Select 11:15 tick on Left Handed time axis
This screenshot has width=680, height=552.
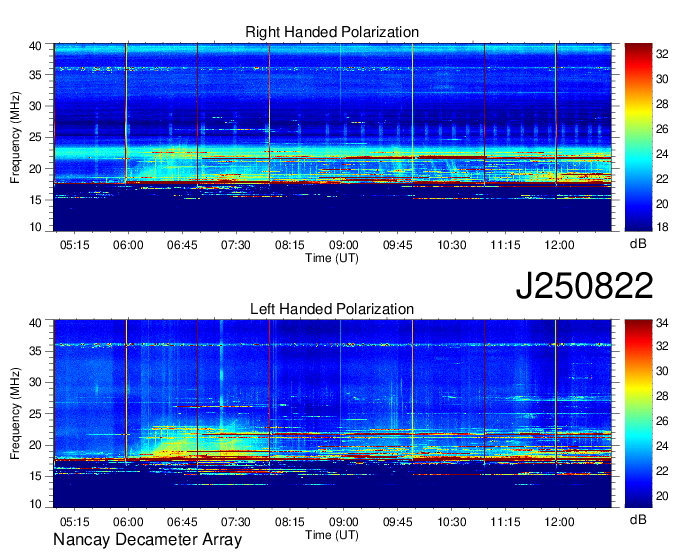pyautogui.click(x=505, y=522)
